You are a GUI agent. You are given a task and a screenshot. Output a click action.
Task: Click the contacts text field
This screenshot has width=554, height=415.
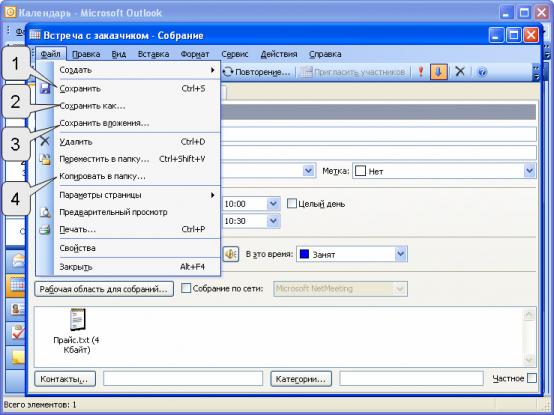pos(183,379)
